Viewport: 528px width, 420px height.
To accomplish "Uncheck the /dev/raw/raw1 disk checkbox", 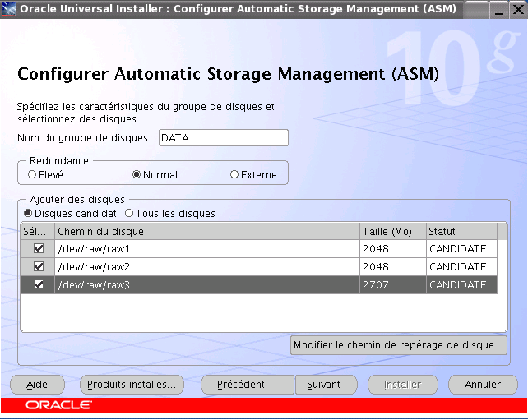I will click(39, 249).
